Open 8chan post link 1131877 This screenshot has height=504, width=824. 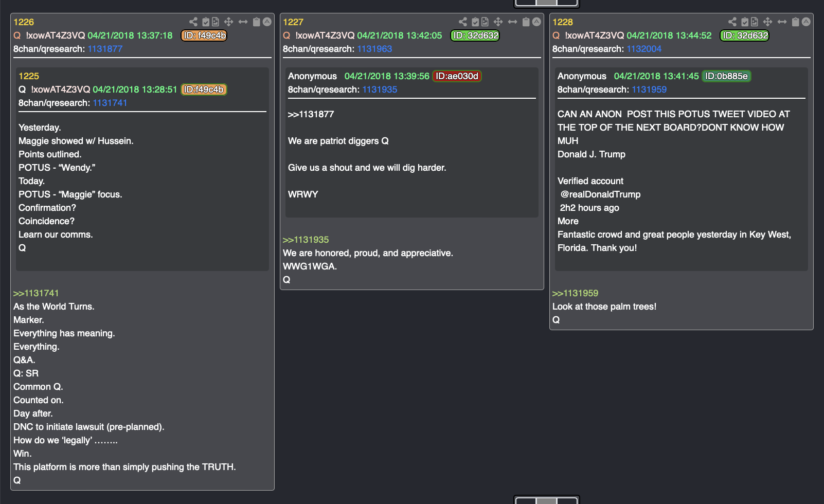pyautogui.click(x=105, y=49)
